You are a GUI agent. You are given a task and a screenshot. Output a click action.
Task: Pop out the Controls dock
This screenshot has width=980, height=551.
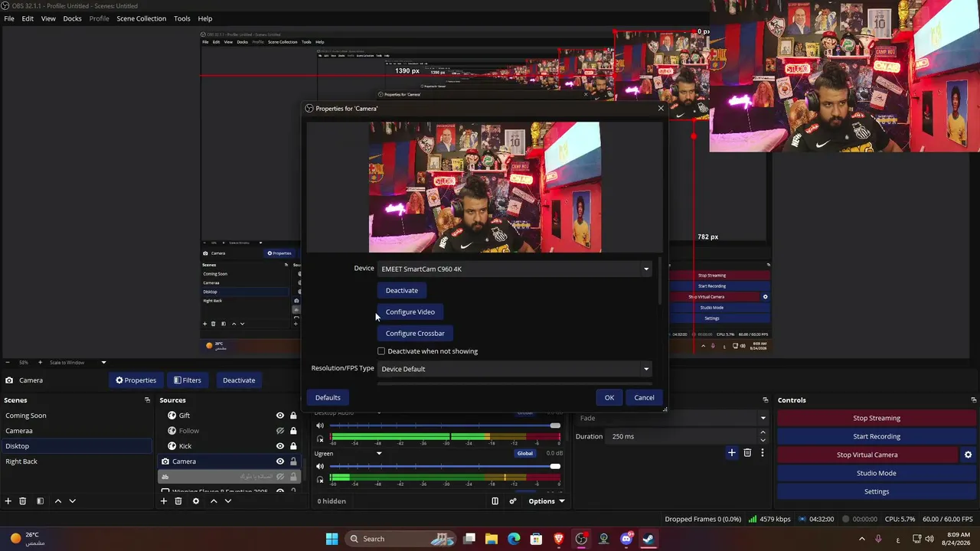click(x=974, y=400)
